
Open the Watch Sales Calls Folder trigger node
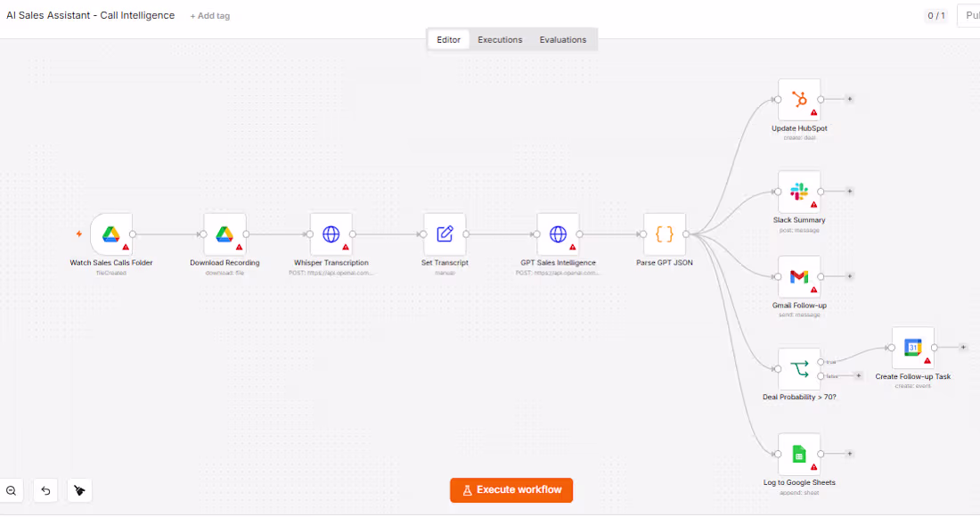coord(111,234)
